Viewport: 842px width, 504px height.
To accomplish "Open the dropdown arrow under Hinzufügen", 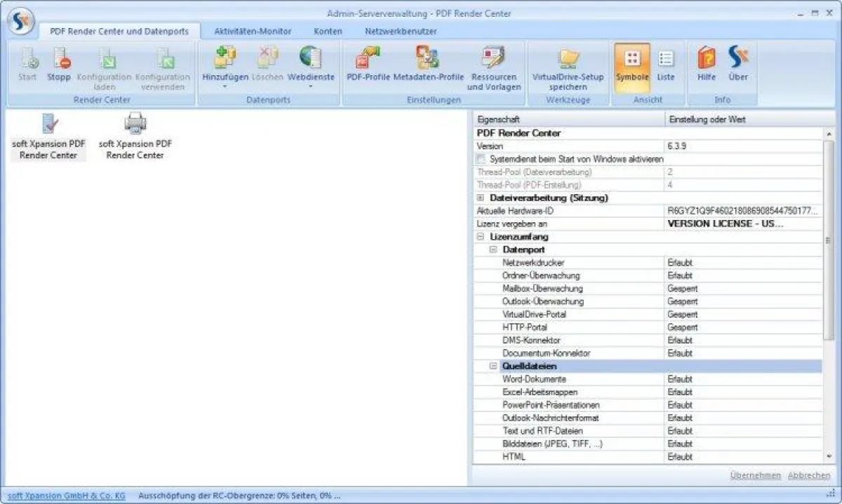I will tap(225, 88).
